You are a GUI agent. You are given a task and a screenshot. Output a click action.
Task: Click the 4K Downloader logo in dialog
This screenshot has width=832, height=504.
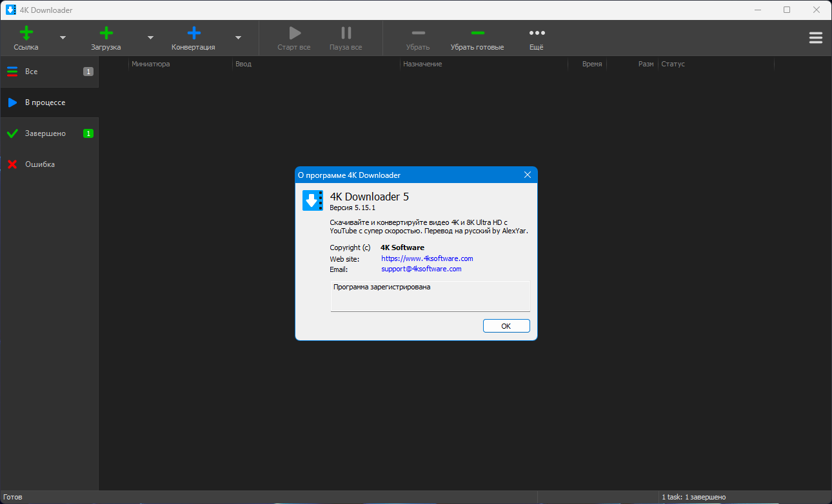313,200
